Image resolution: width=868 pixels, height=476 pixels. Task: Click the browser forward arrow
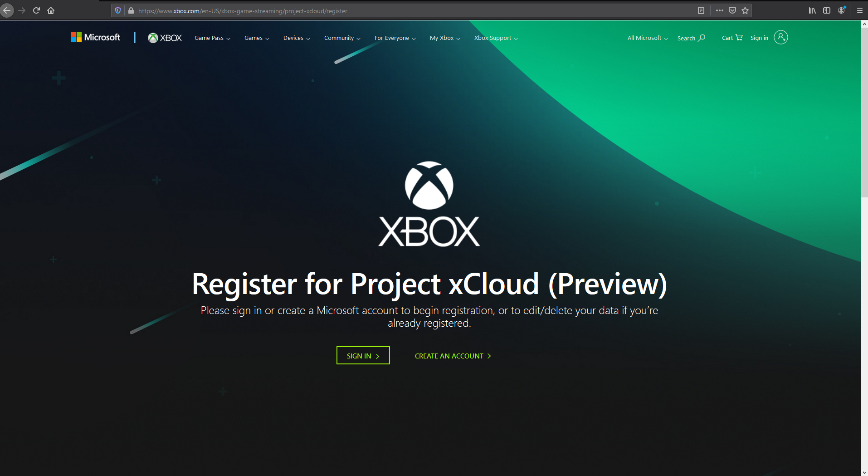[22, 10]
